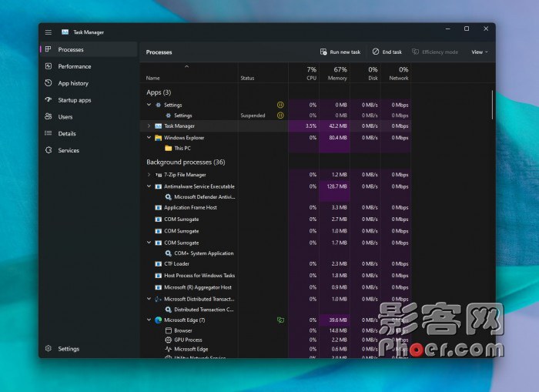The image size is (539, 392).
Task: Click the 80.4 MB Windows Explorer memory value
Action: coord(338,138)
